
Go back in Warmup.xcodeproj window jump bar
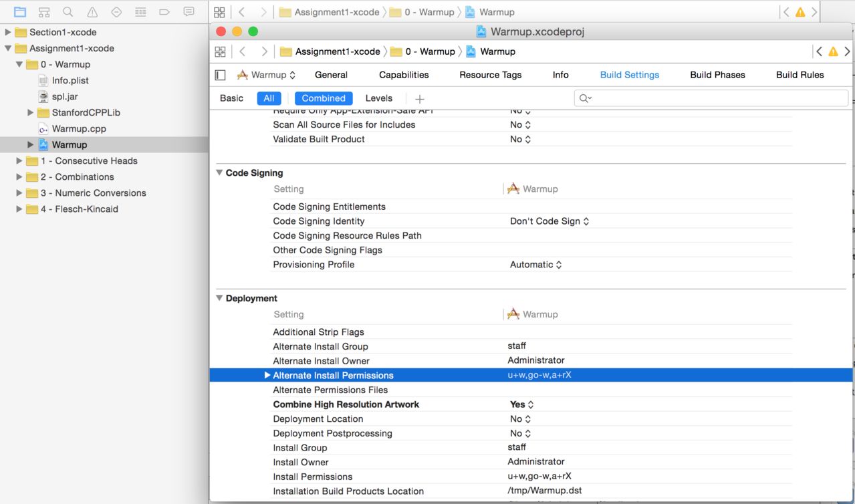(243, 51)
